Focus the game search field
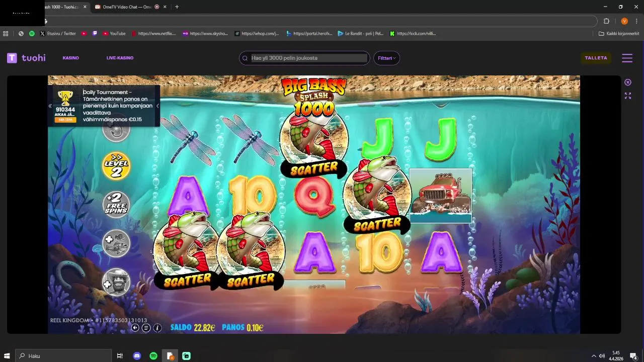 click(x=304, y=58)
